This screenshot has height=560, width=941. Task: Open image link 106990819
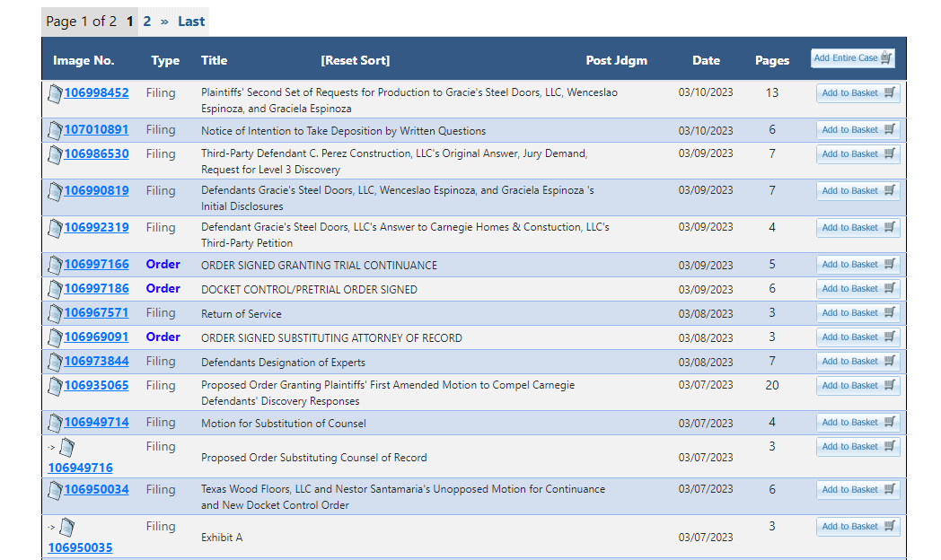pos(97,190)
